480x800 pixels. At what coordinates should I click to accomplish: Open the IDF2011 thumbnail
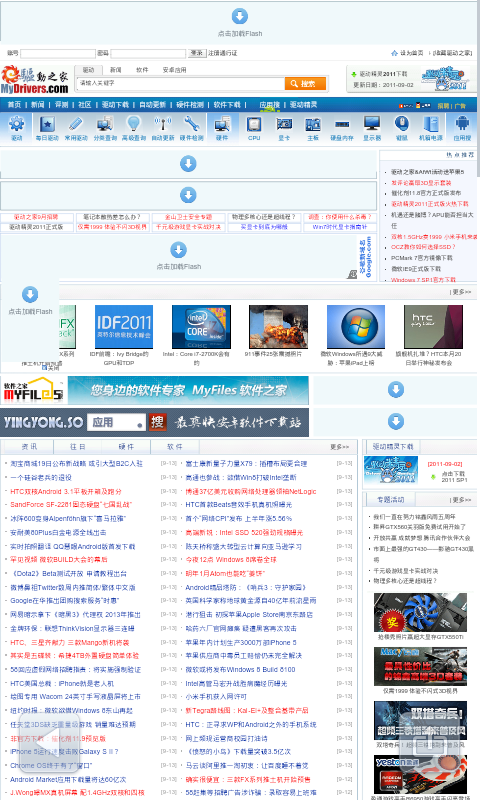click(124, 327)
